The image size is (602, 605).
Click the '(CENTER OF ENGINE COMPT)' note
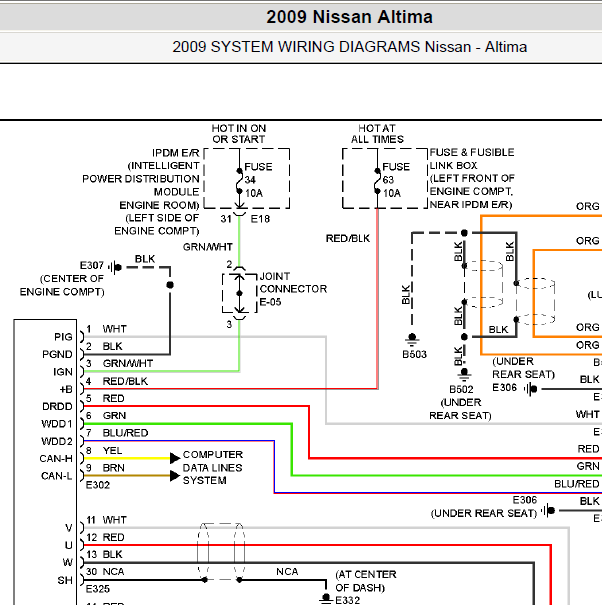(x=62, y=285)
